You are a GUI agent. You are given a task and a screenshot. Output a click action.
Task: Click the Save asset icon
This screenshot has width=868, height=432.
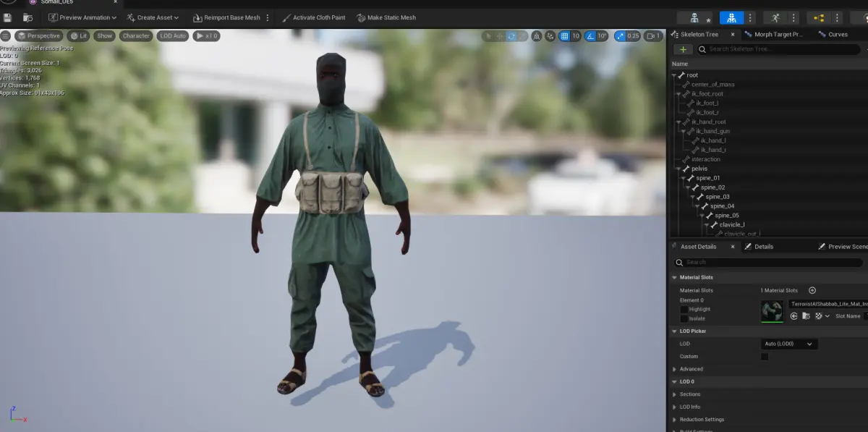[x=8, y=17]
